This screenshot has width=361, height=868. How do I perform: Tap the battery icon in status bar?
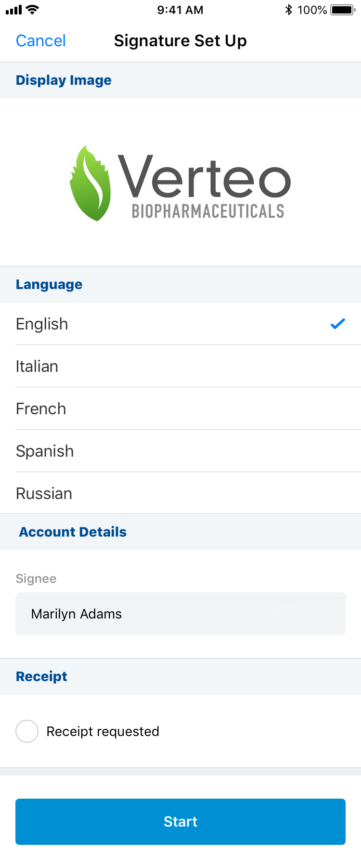[x=343, y=10]
